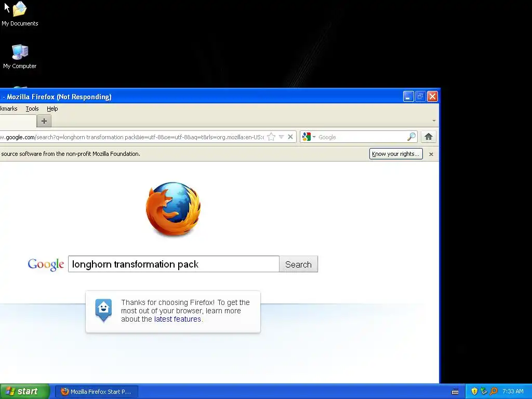Click the blue house mascot icon
The width and height of the screenshot is (532, 399).
pos(103,310)
